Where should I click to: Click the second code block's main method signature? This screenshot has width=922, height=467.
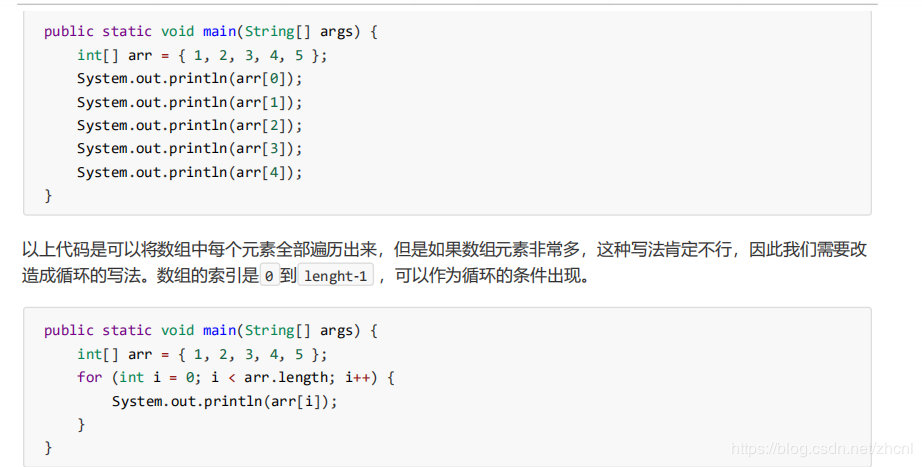click(211, 330)
